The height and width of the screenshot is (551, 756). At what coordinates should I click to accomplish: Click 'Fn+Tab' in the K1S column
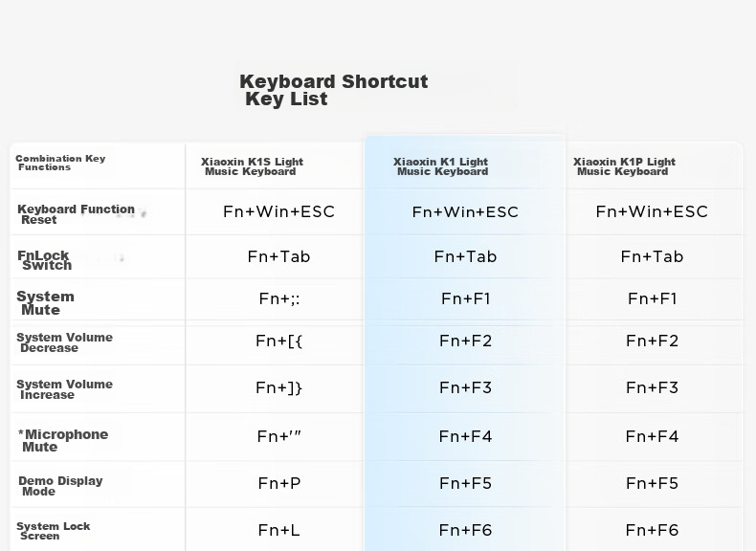(278, 256)
